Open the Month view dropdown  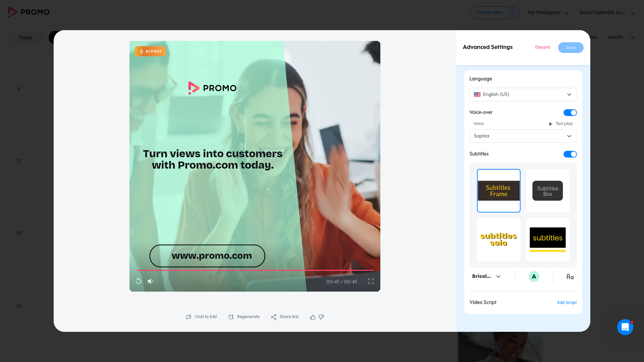[622, 37]
